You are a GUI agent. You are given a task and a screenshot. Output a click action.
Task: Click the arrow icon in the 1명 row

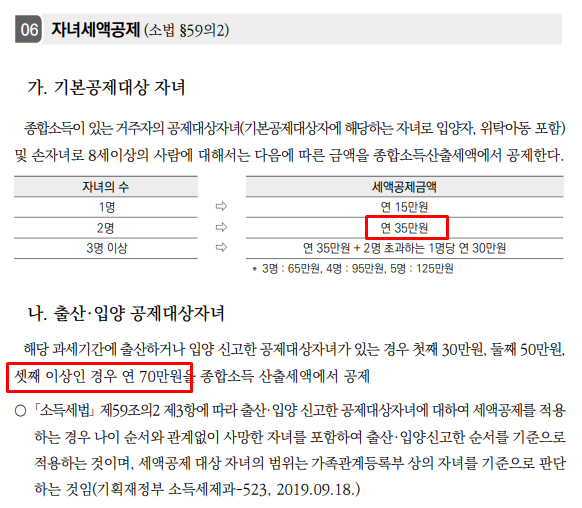pos(221,206)
